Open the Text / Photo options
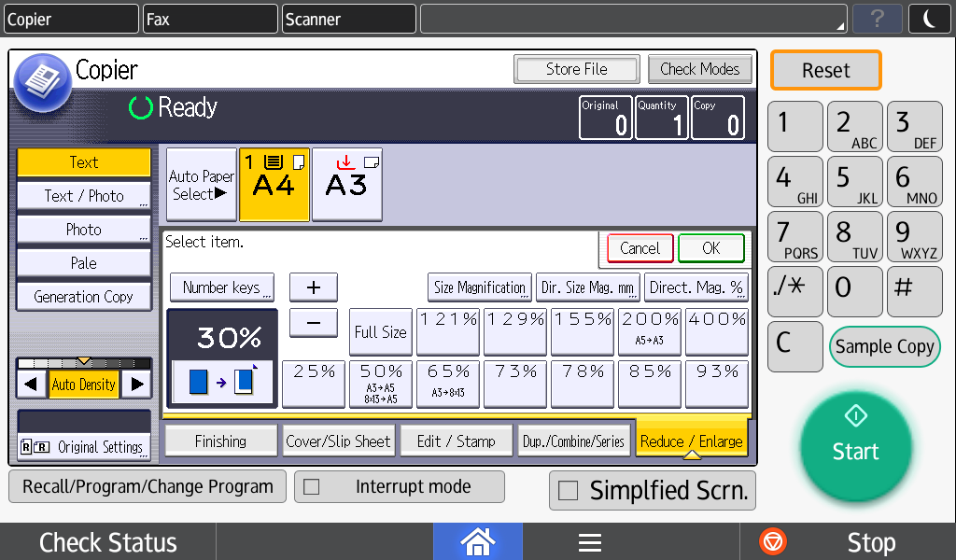Image resolution: width=956 pixels, height=560 pixels. [x=84, y=196]
